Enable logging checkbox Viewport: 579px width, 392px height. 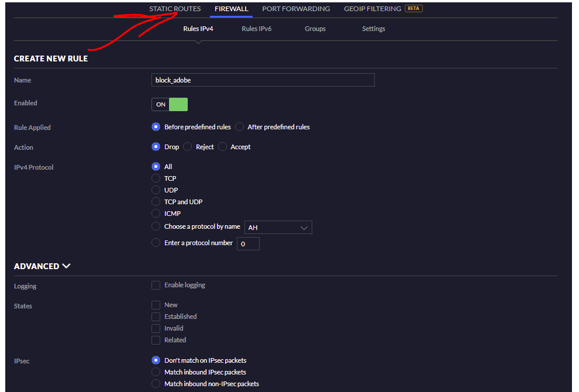[x=156, y=286]
